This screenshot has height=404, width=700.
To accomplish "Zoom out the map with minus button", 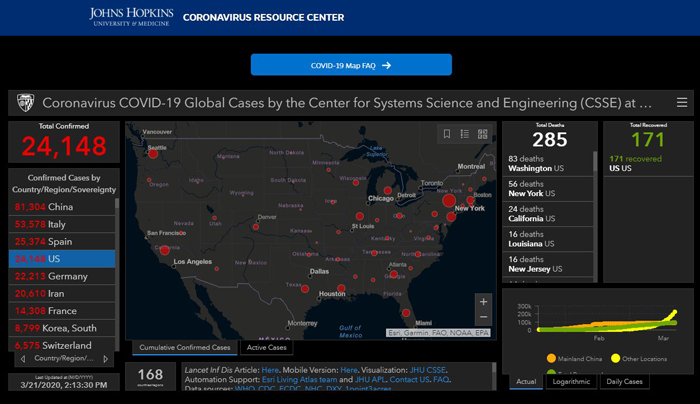I will [484, 317].
